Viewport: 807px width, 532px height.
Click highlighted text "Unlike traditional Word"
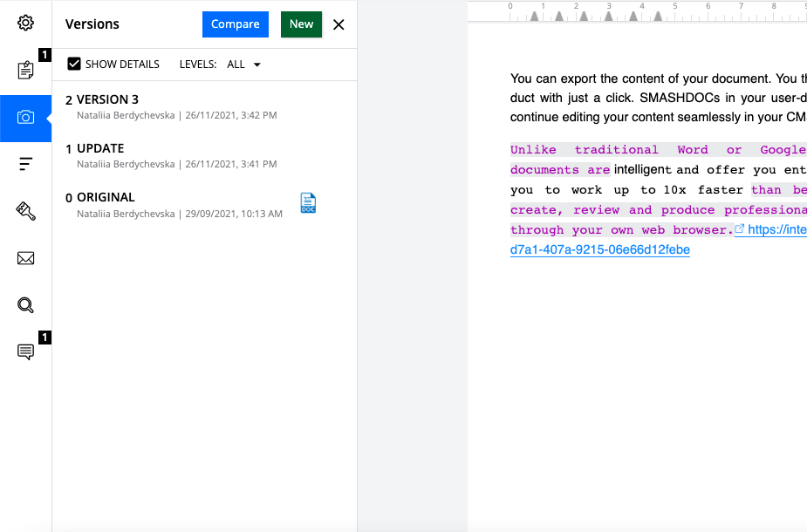point(608,150)
